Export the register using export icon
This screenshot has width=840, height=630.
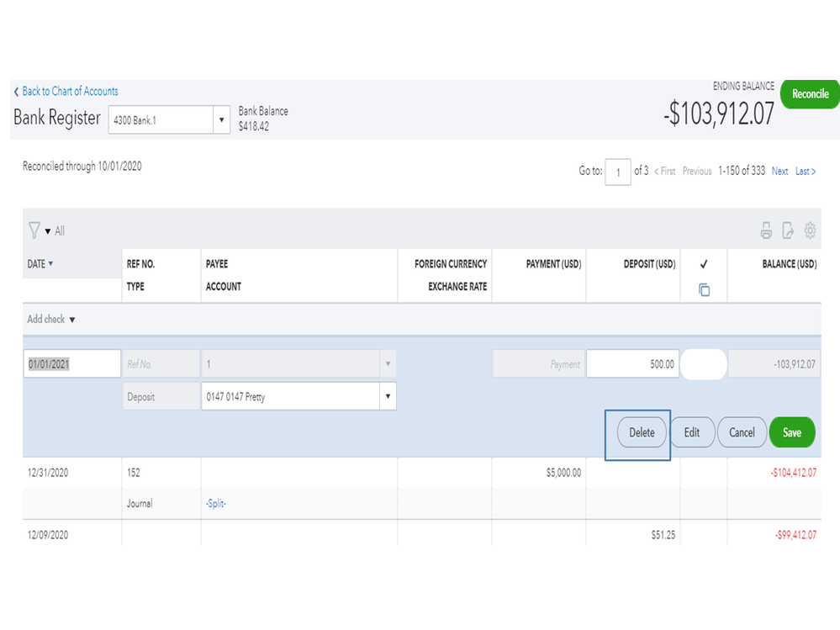788,230
